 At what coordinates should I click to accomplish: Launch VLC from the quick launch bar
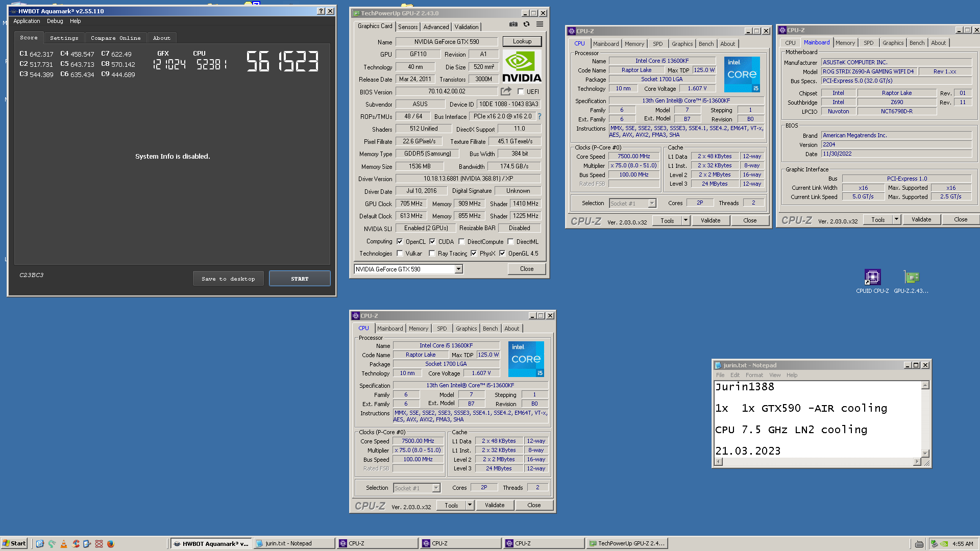pyautogui.click(x=64, y=544)
